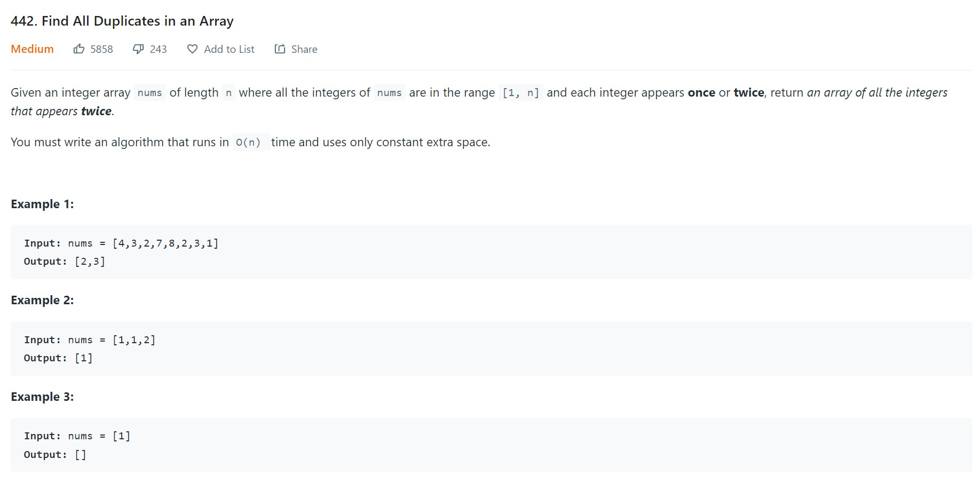This screenshot has height=482, width=980.
Task: Click the 5858 likes count
Action: pos(101,49)
